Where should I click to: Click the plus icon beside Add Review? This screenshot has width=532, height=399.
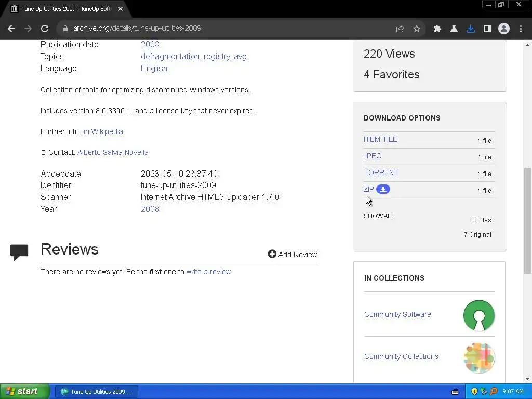(272, 254)
